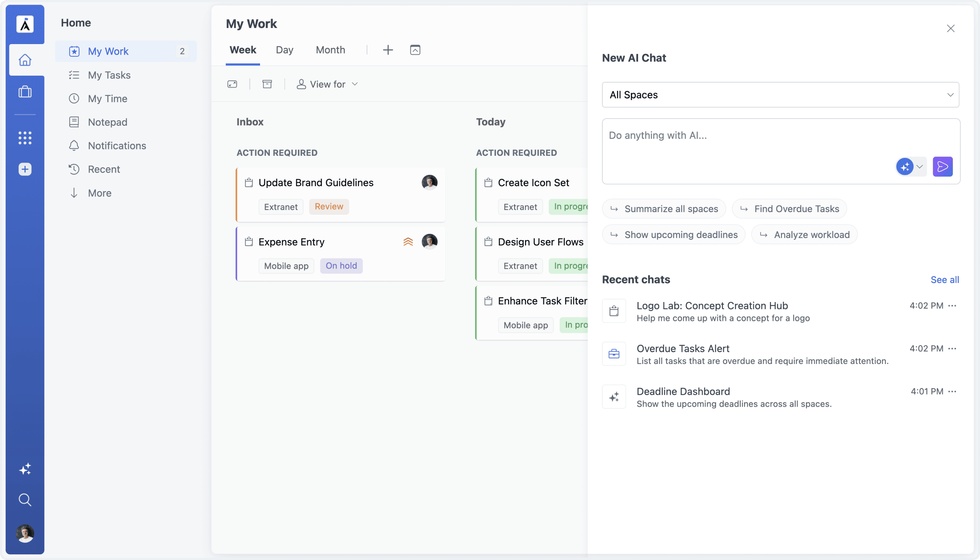
Task: Open the Deadline Dashboard chat
Action: 780,397
